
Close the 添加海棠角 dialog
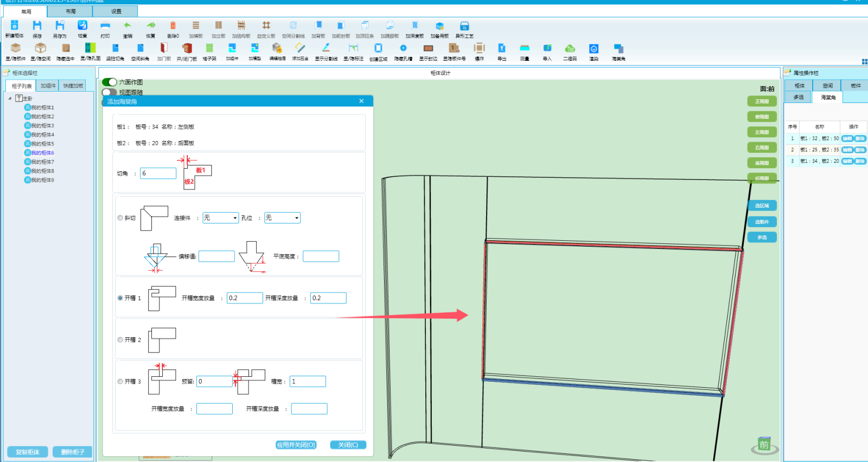(361, 101)
